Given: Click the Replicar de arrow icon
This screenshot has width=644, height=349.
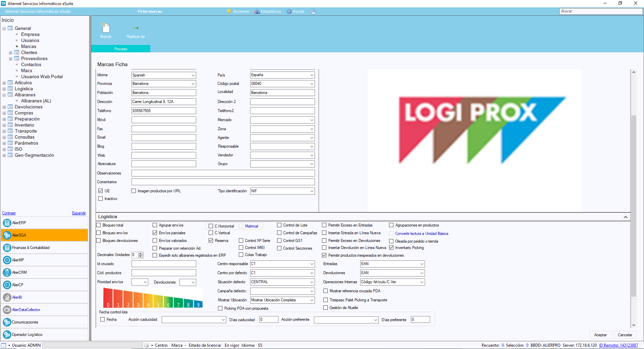Looking at the screenshot, I should tap(136, 28).
